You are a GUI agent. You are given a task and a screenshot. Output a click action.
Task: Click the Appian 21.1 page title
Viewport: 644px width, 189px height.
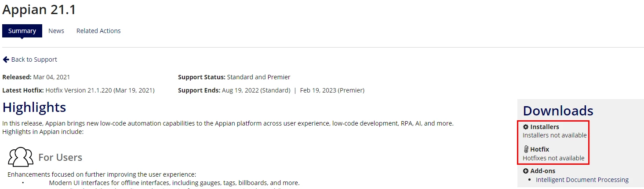point(39,8)
